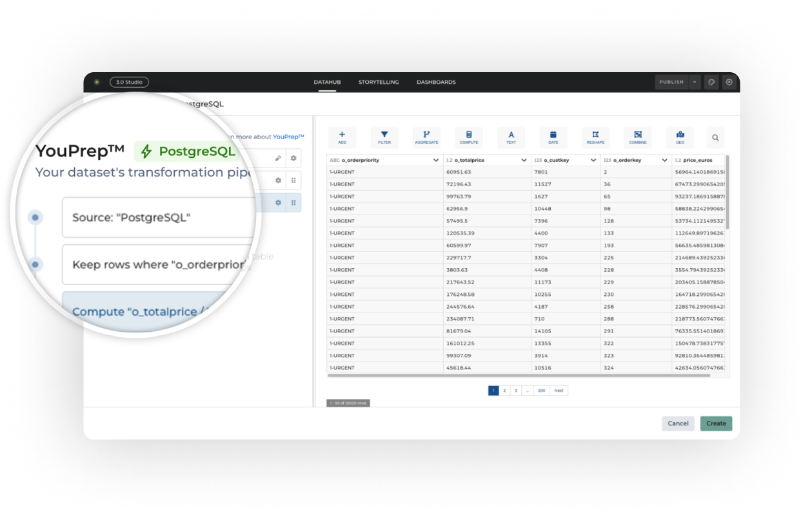
Task: Open the Compute calculator tool
Action: 469,137
